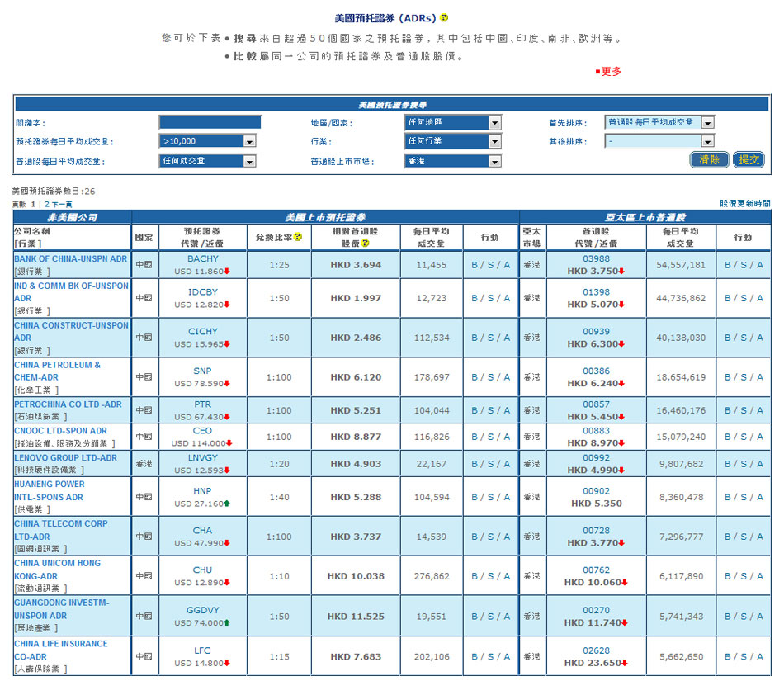Select the 276,862 ADR volume value

[432, 576]
